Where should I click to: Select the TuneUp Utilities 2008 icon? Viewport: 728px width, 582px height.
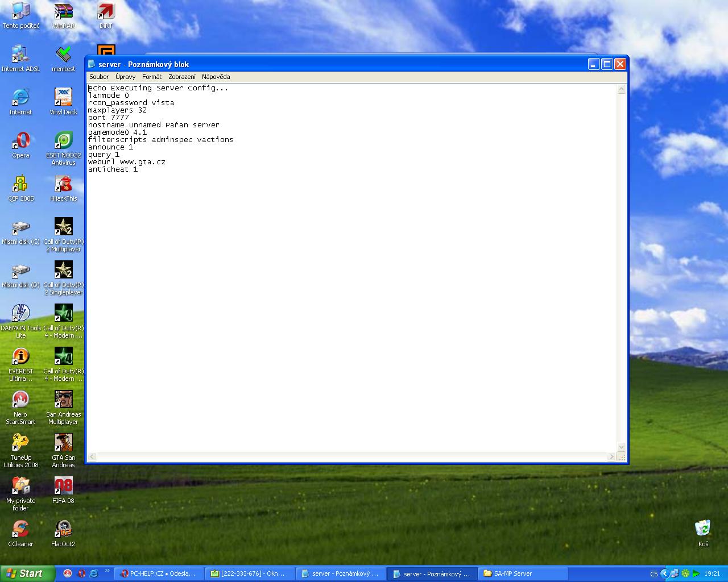click(x=20, y=451)
